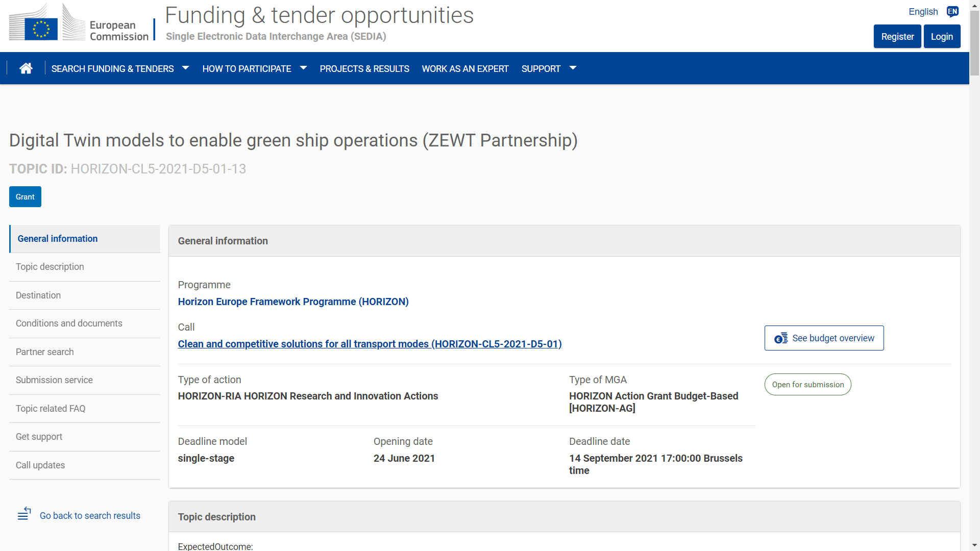The image size is (980, 551).
Task: Open Search Funding & Tenders menu
Action: coord(113,69)
